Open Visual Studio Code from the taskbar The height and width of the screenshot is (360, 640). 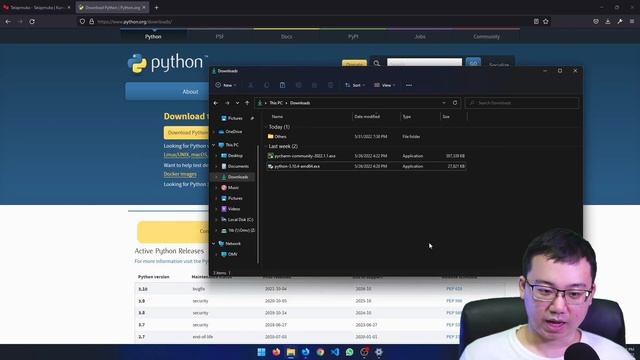(335, 352)
